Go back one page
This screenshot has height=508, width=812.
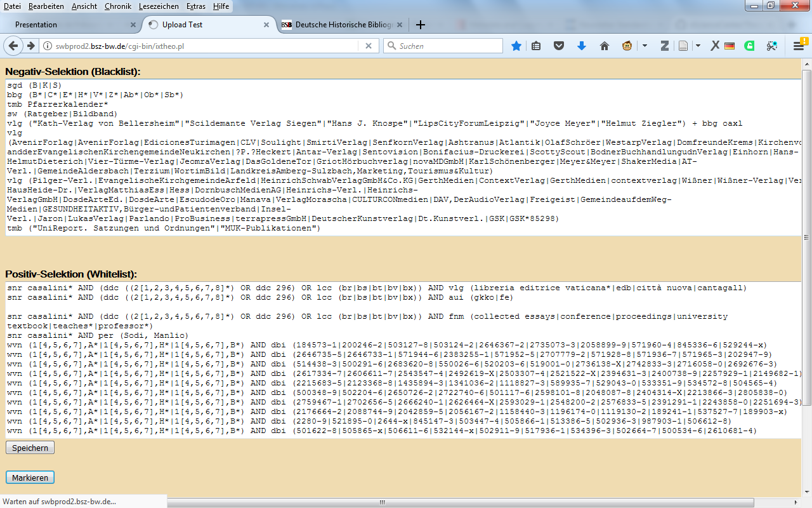pos(14,46)
